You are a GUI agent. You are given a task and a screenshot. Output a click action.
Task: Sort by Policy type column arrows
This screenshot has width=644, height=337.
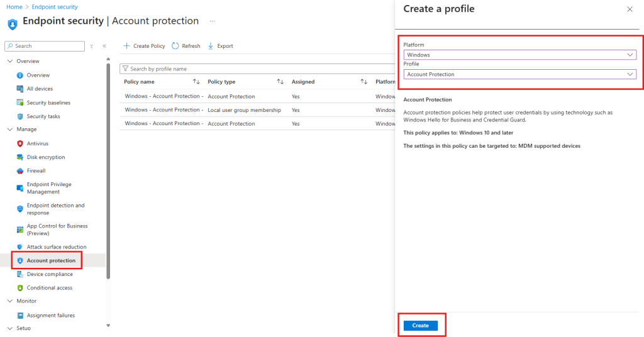280,82
